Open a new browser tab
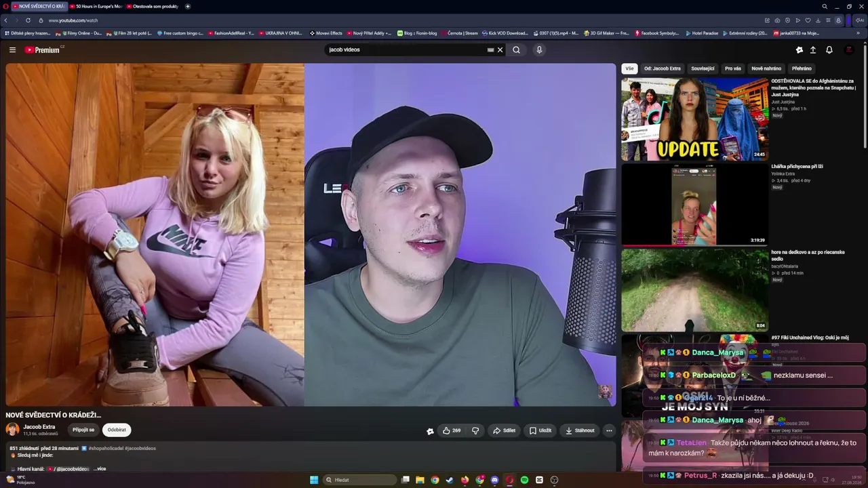 coord(188,6)
